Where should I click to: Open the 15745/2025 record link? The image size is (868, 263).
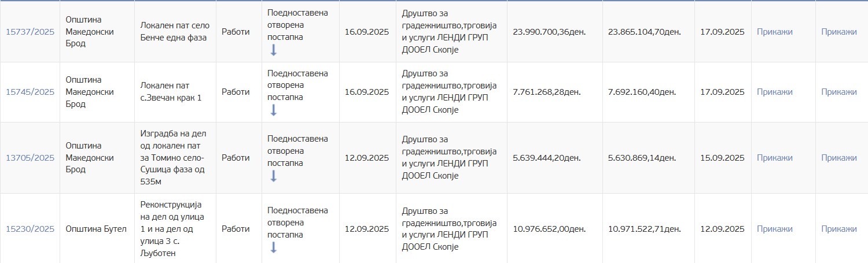[30, 92]
